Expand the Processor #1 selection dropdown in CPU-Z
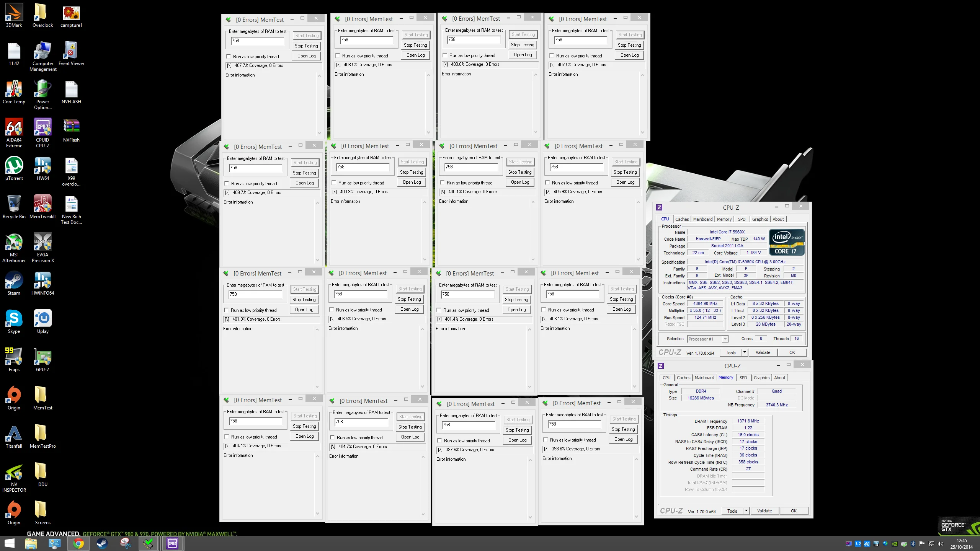 click(x=725, y=339)
